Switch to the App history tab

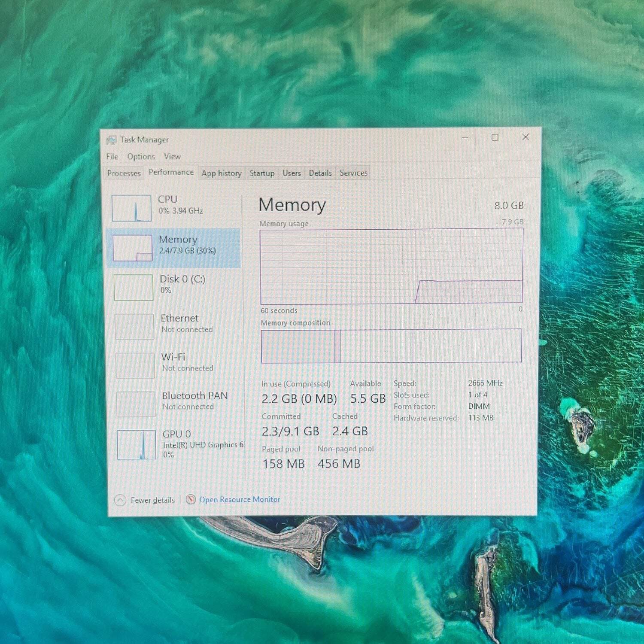[x=222, y=173]
